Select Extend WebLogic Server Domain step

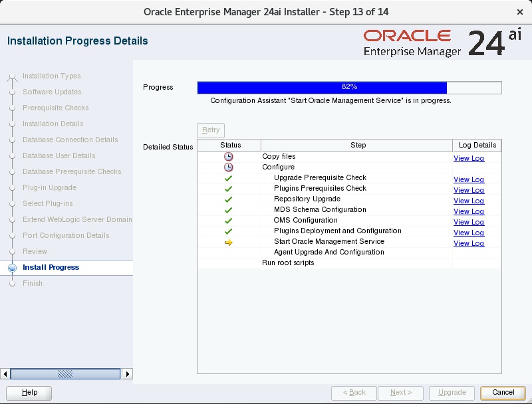coord(77,219)
